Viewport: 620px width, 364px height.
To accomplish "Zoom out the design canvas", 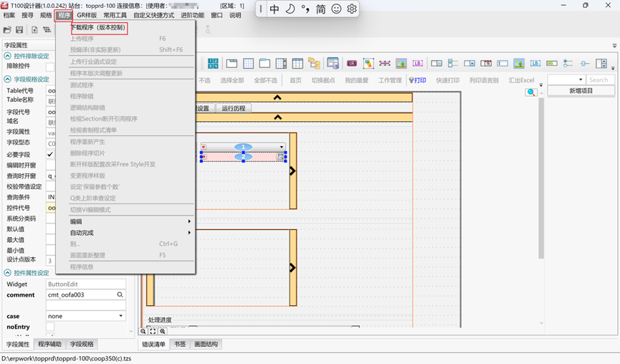I will click(143, 332).
